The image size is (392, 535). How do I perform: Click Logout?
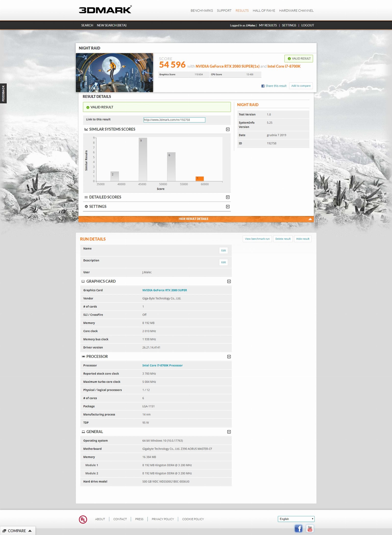[307, 25]
